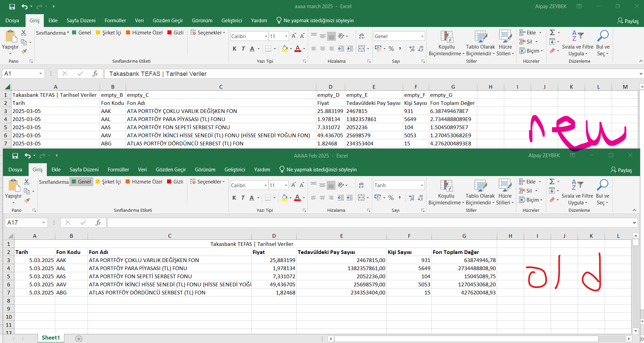The height and width of the screenshot is (343, 644).
Task: Open Geliştirici tab in Feb 2025 window
Action: tap(235, 170)
